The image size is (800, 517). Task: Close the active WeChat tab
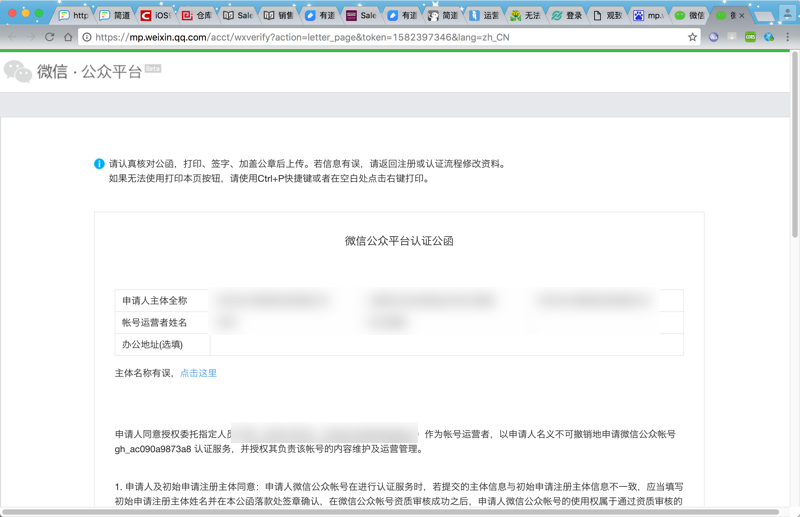click(741, 16)
